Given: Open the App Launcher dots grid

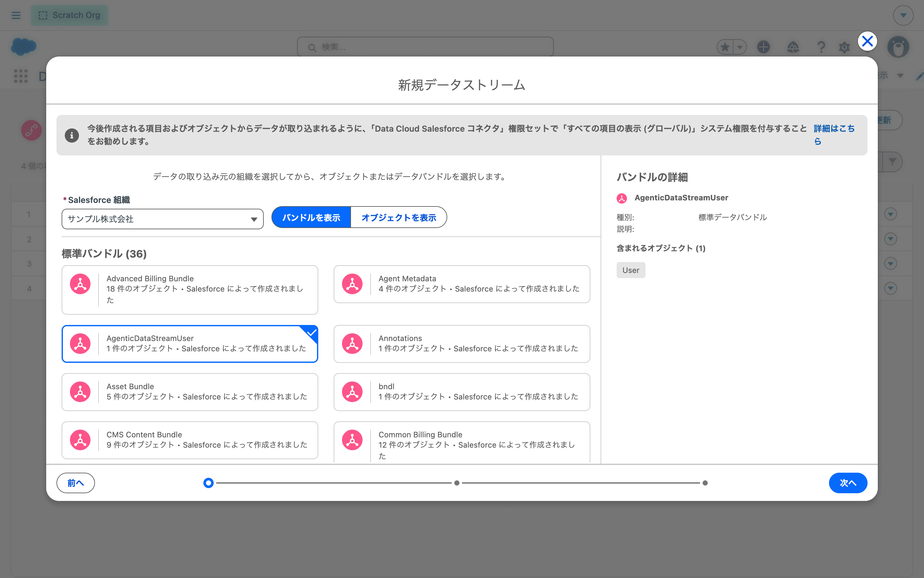Looking at the screenshot, I should pyautogui.click(x=21, y=76).
